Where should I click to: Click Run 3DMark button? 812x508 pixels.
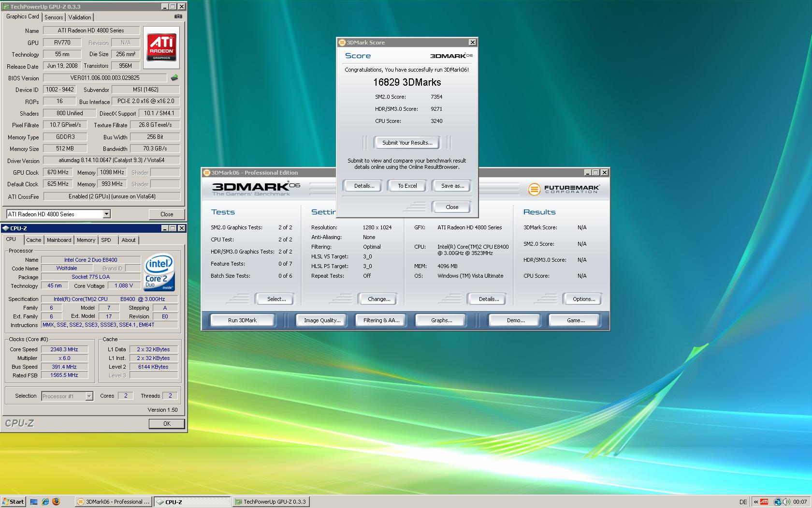pyautogui.click(x=242, y=320)
